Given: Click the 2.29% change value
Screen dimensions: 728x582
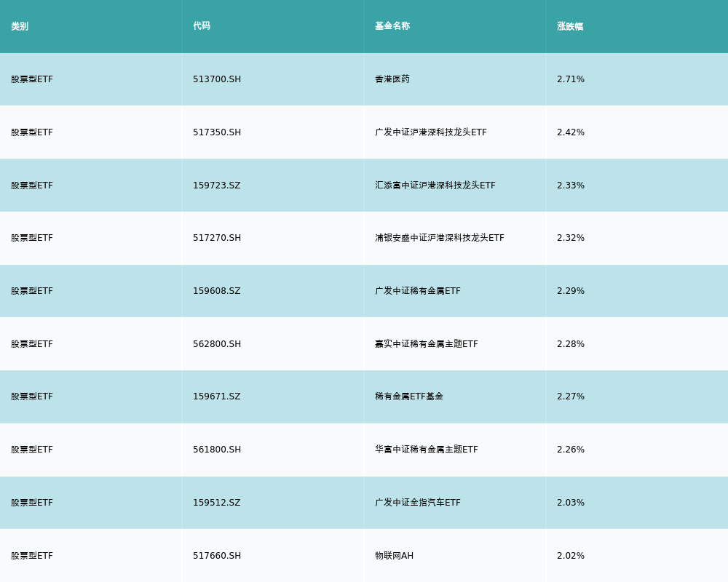Looking at the screenshot, I should pos(571,291).
